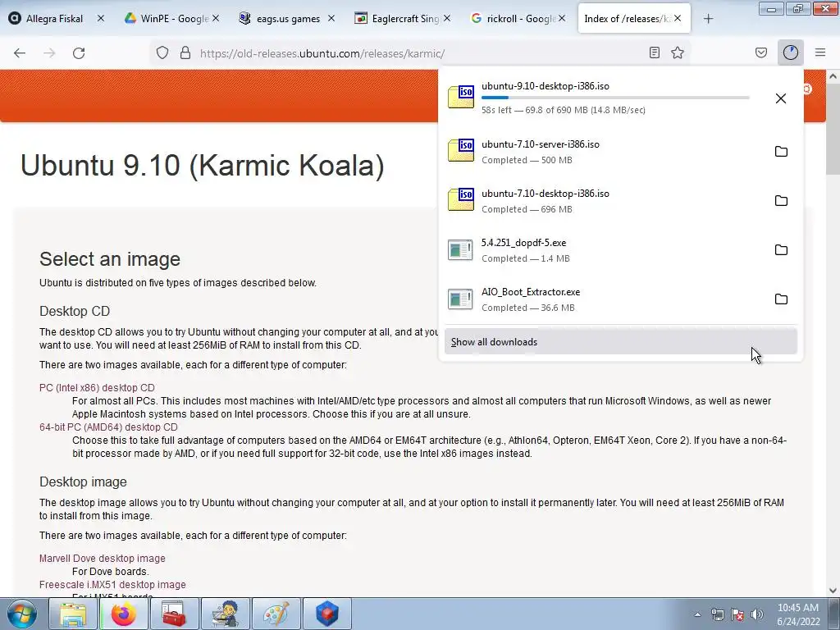Open Windows Explorer from taskbar

pyautogui.click(x=73, y=614)
